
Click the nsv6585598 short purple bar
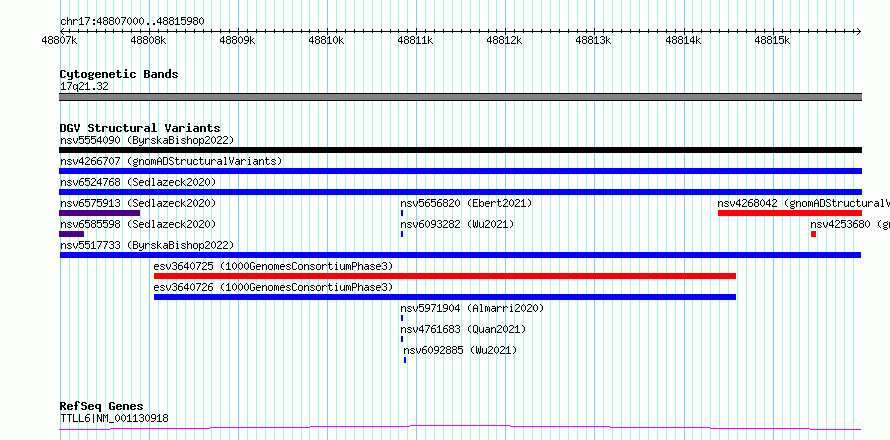72,234
